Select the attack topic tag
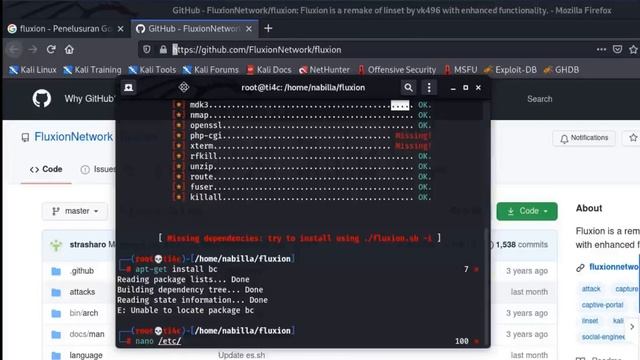Viewport: 640px width, 360px height. [591, 289]
